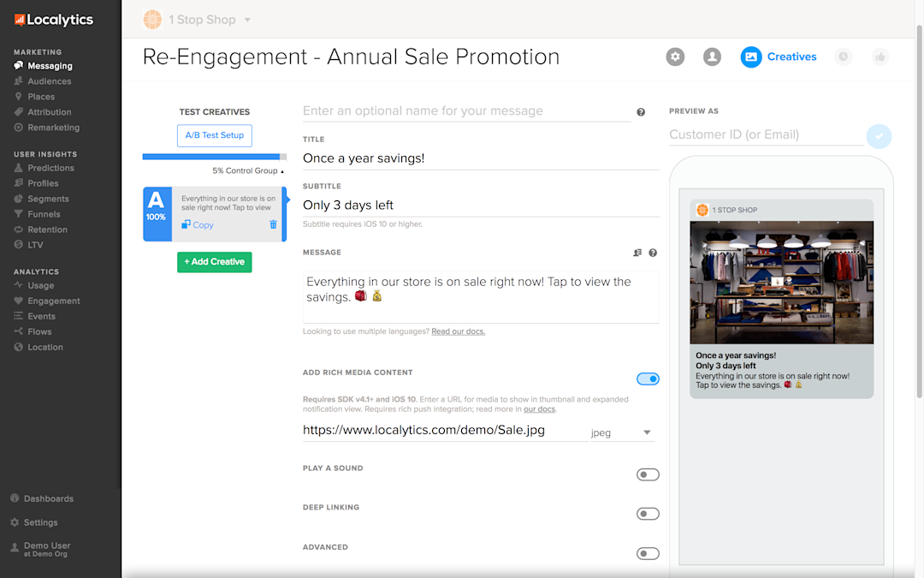This screenshot has height=578, width=924.
Task: Click the Engagement heart icon
Action: (x=18, y=301)
